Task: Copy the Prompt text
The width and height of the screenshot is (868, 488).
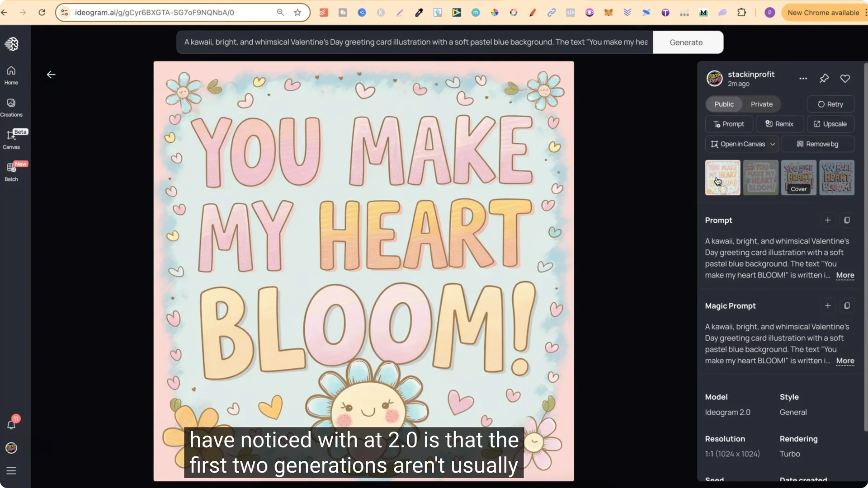Action: pos(848,220)
